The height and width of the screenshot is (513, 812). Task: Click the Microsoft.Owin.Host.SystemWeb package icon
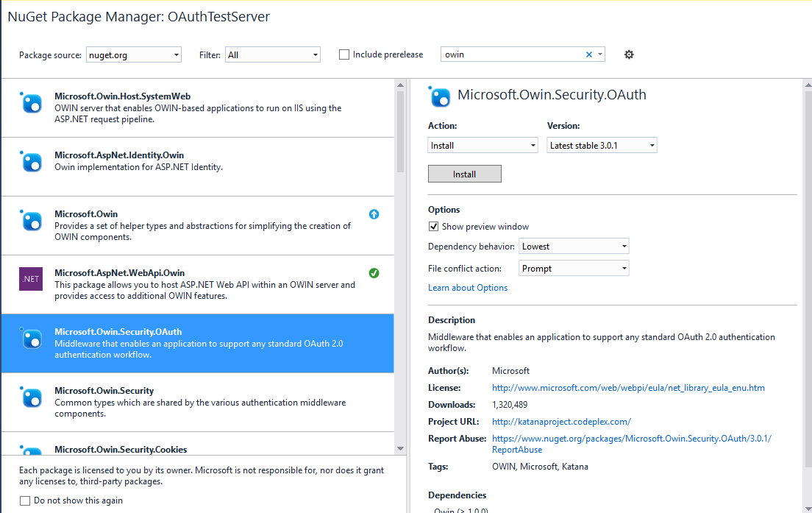(30, 103)
